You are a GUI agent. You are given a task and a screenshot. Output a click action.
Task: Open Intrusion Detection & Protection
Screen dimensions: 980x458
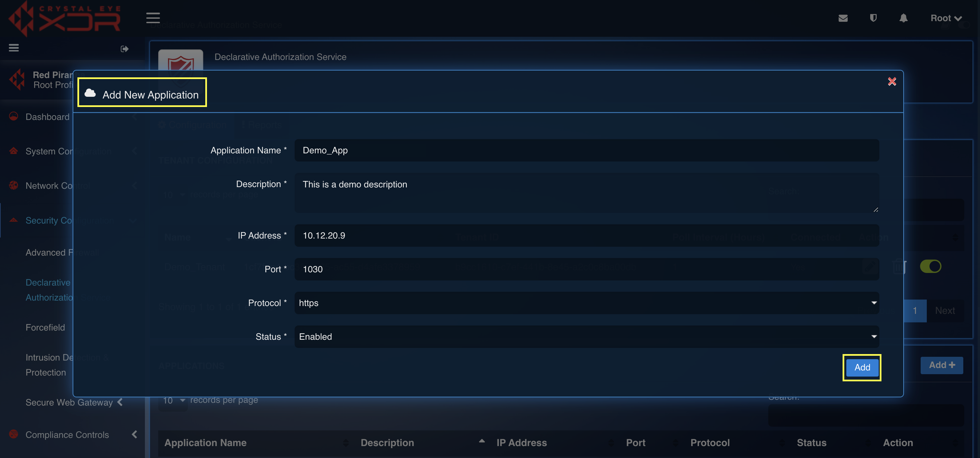[x=67, y=365]
